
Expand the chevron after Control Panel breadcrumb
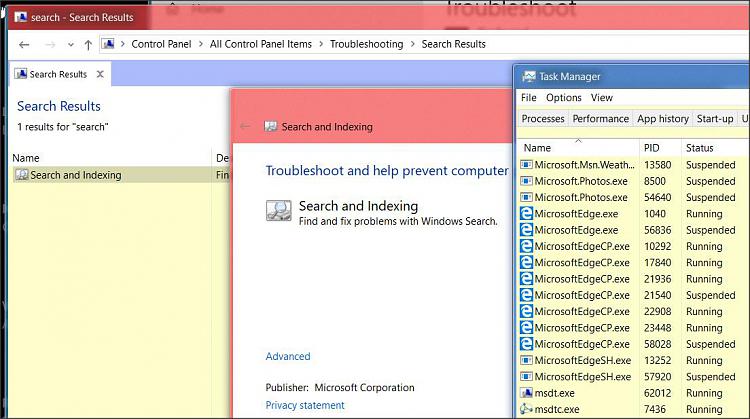200,44
